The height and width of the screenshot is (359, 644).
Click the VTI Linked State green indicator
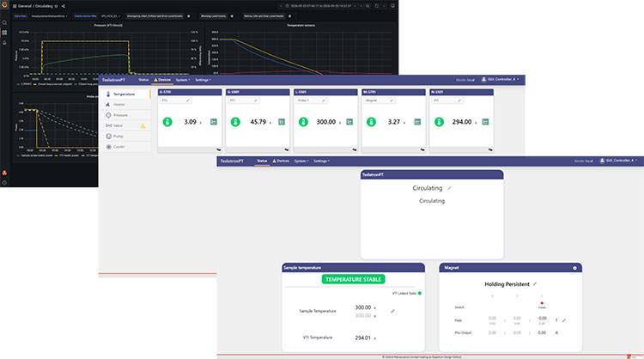(x=420, y=293)
